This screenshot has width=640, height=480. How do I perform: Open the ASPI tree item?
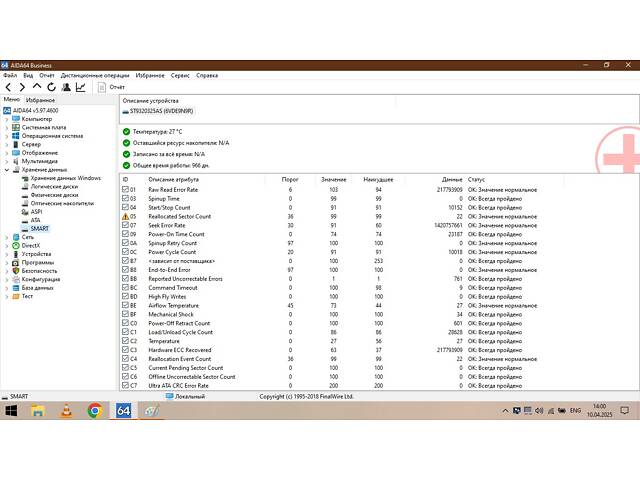[36, 211]
